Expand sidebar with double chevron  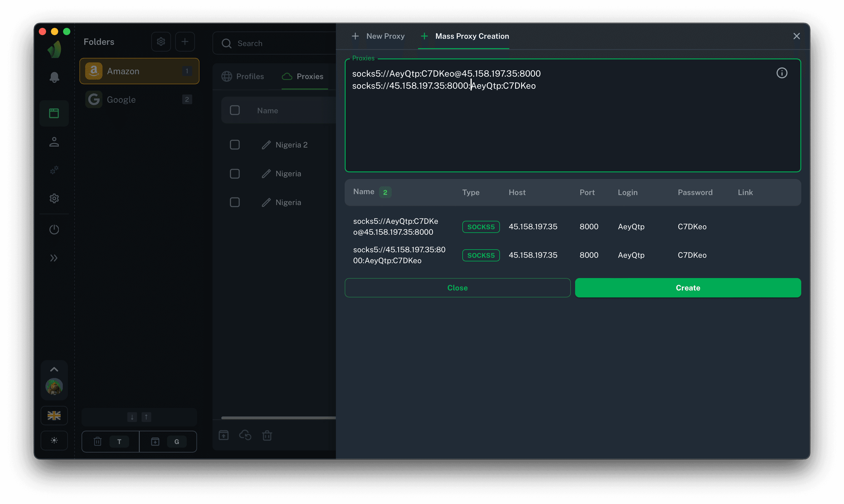tap(54, 258)
